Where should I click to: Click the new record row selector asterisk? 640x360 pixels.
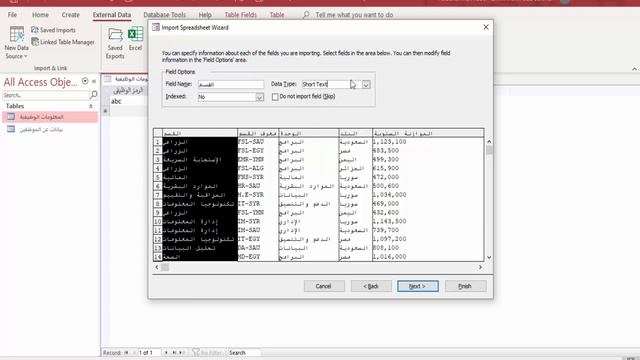[x=105, y=111]
